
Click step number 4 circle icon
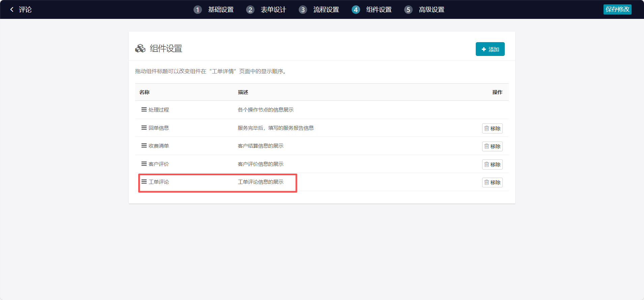356,10
